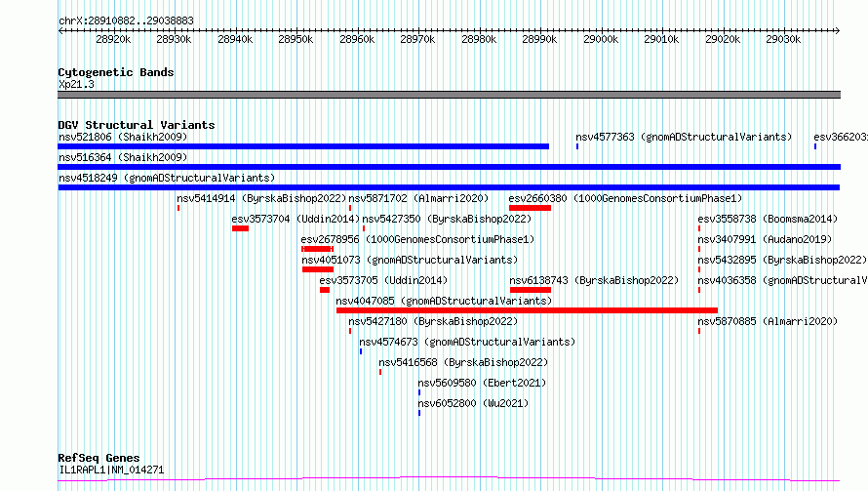
Task: Click the nsv521806 (Shaikh2009) variant label
Action: [x=123, y=137]
